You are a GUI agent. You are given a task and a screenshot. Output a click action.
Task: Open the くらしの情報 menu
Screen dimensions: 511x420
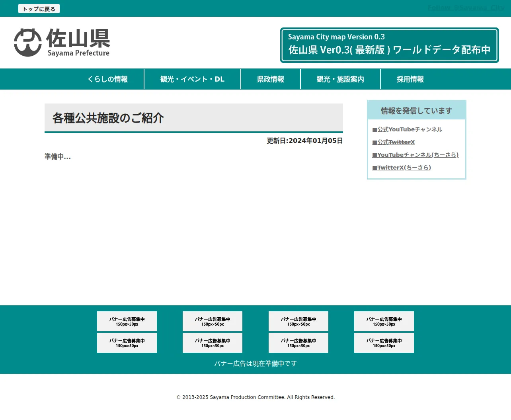(108, 79)
